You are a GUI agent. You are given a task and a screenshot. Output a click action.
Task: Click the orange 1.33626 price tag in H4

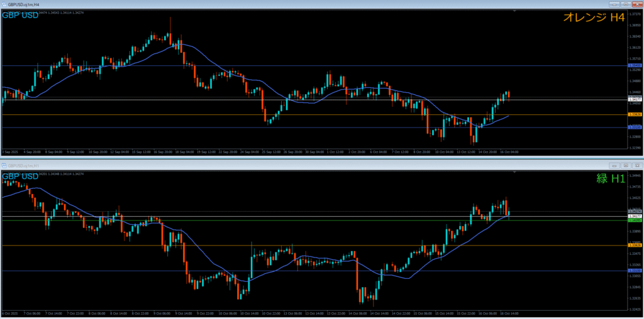click(635, 115)
